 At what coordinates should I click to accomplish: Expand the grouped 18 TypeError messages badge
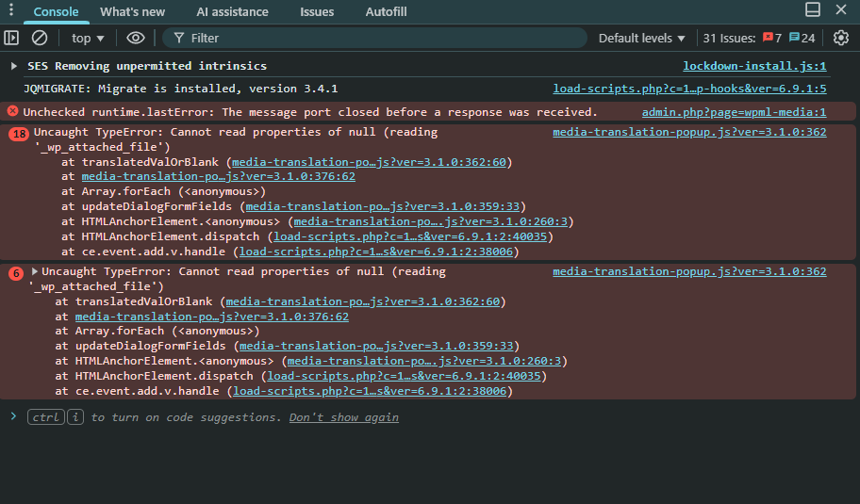click(19, 134)
